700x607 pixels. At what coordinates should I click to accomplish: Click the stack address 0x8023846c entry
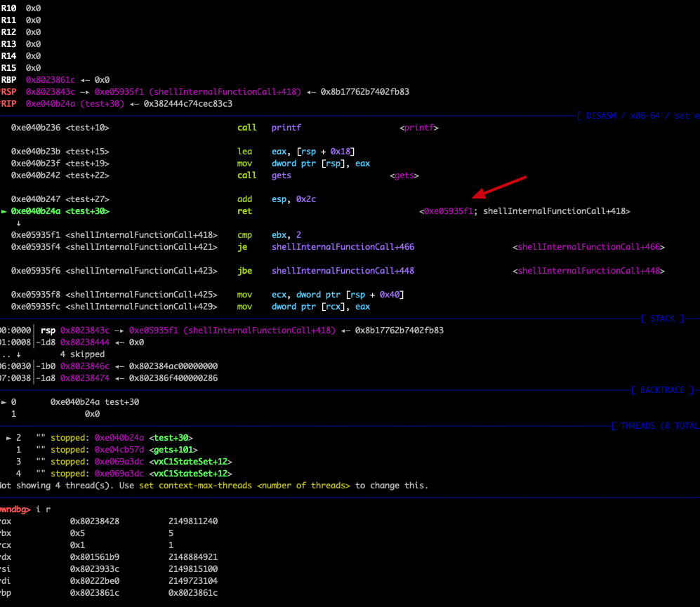click(85, 366)
